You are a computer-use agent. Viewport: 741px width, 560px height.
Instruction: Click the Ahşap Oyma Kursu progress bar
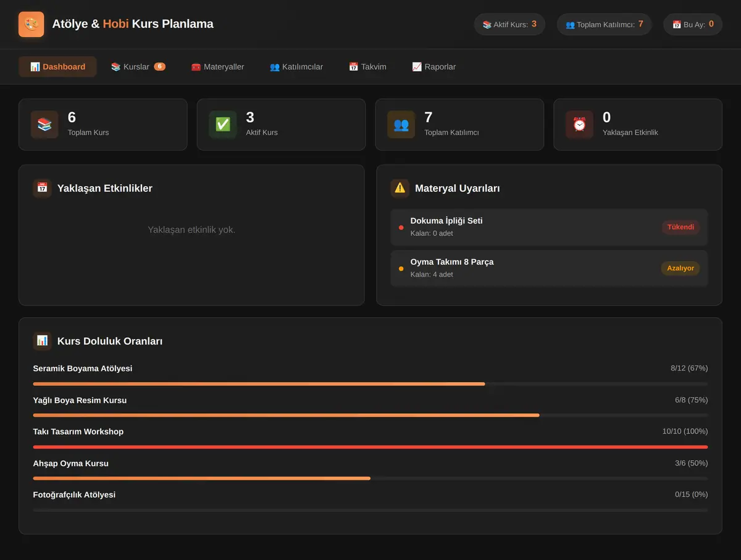click(x=371, y=479)
